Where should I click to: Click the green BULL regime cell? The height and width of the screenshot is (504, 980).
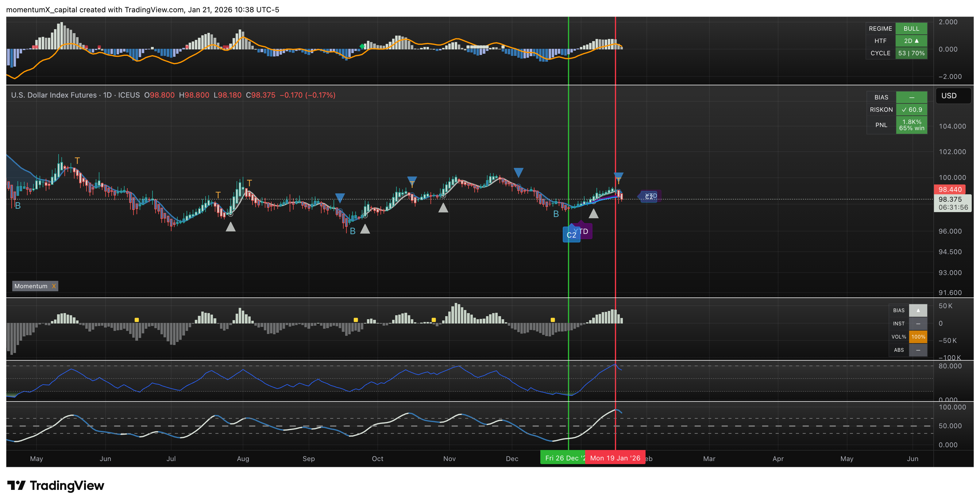click(911, 29)
